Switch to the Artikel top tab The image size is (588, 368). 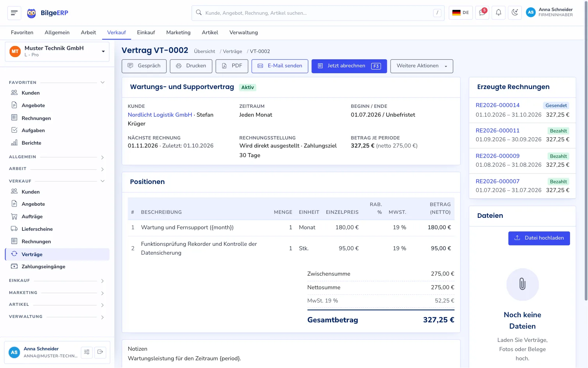[x=210, y=32]
